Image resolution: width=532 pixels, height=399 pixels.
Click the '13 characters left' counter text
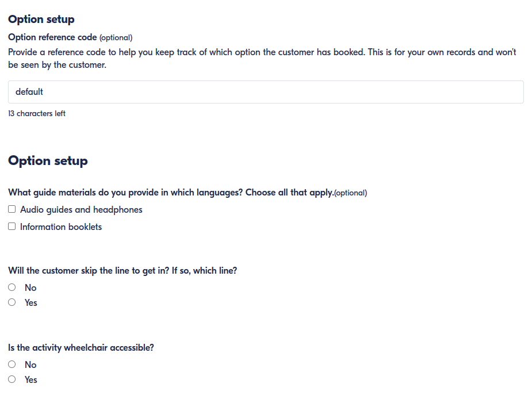point(37,114)
